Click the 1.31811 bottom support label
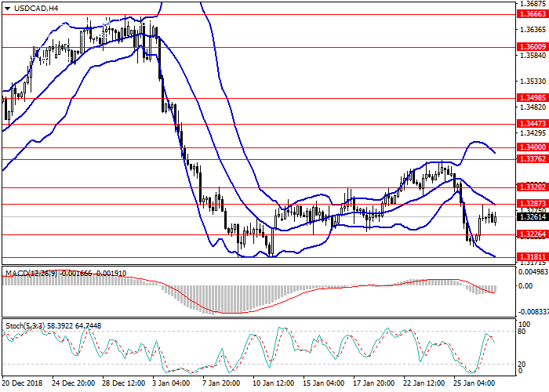549x392 pixels. [533, 256]
